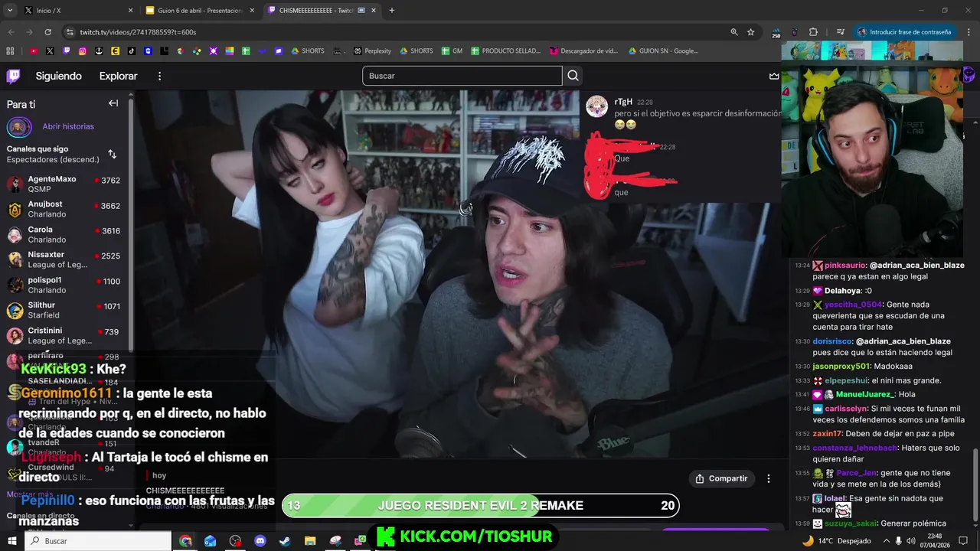Screen dimensions: 980x551
Task: Open the YouTube bookmark icon
Action: pyautogui.click(x=34, y=51)
